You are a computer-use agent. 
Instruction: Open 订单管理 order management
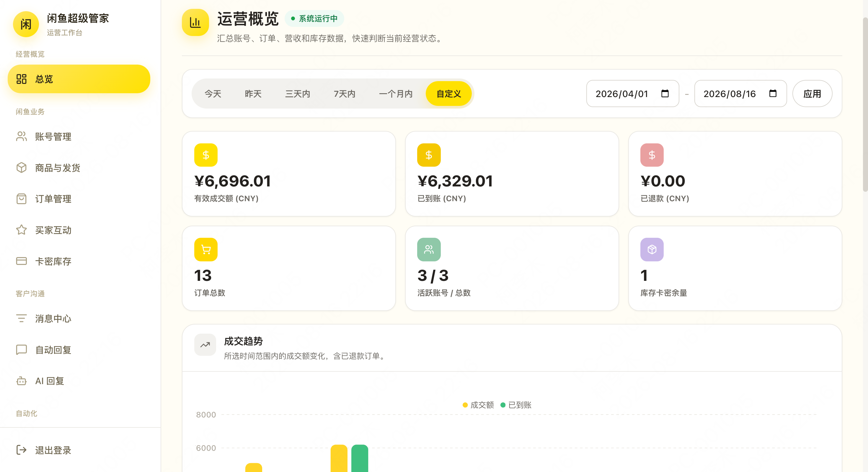coord(79,199)
